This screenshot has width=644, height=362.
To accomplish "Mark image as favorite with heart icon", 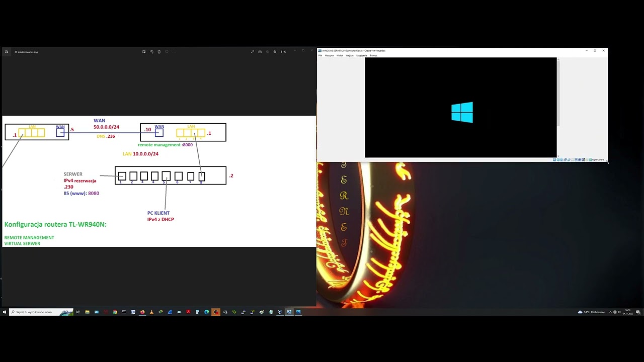I will (167, 52).
